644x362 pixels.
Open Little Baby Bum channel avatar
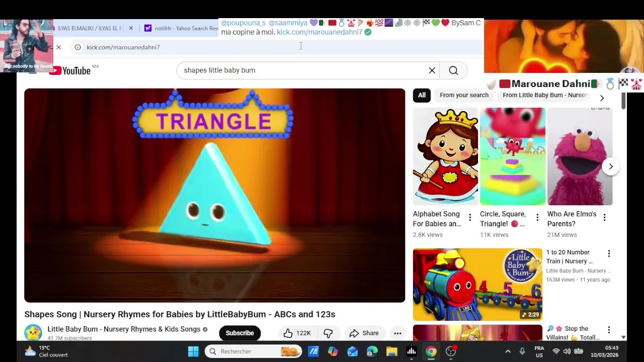(x=33, y=333)
